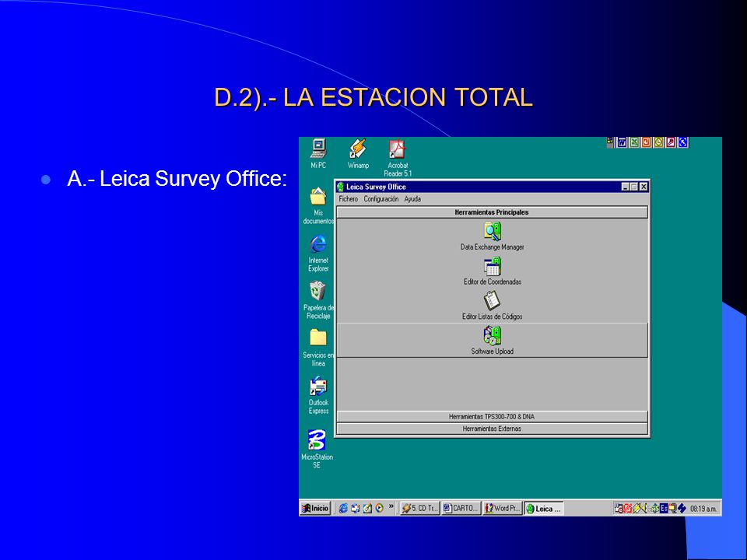747x560 pixels.
Task: Select the Software Upload tool
Action: [492, 341]
